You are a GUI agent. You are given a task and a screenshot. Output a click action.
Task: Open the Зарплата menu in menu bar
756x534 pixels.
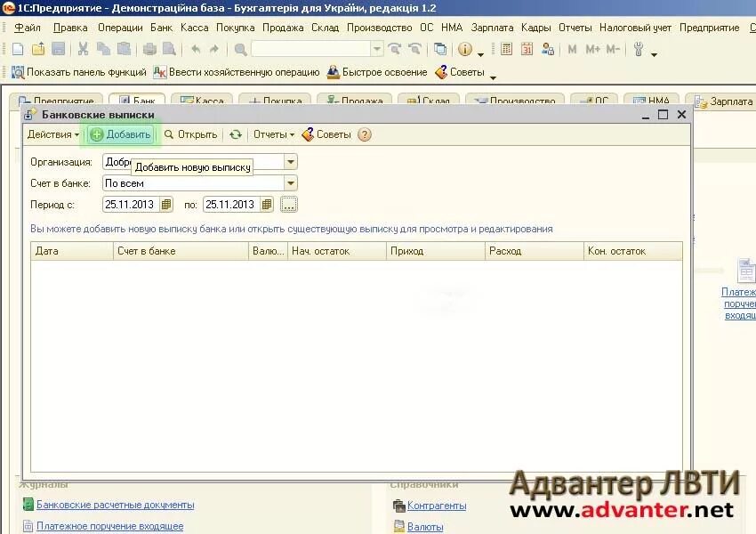pos(492,28)
